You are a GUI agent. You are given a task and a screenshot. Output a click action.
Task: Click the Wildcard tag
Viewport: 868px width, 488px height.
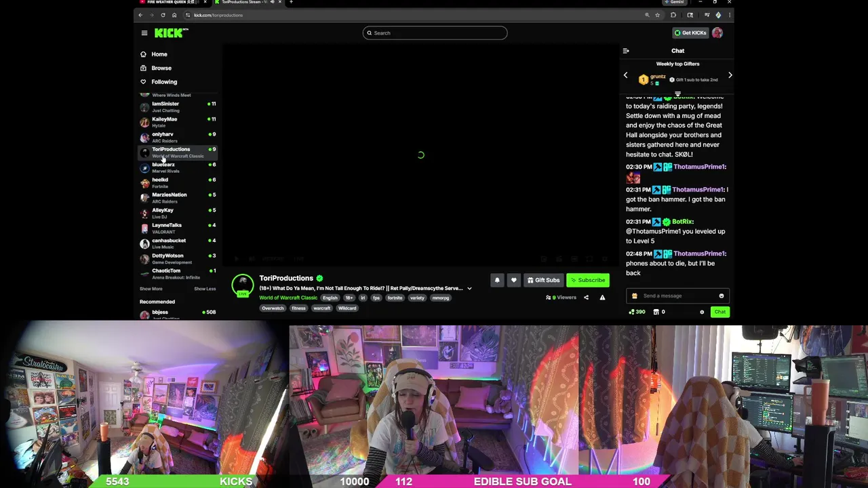tap(347, 308)
